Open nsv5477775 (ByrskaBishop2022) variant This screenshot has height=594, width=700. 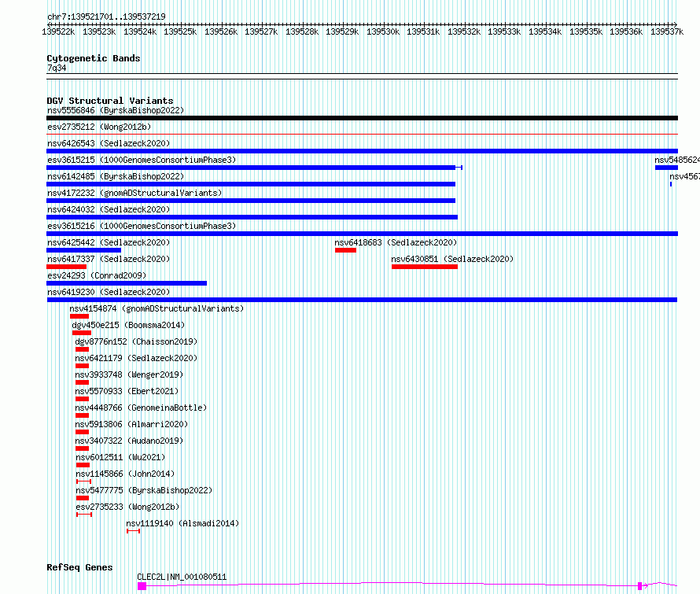coord(144,490)
